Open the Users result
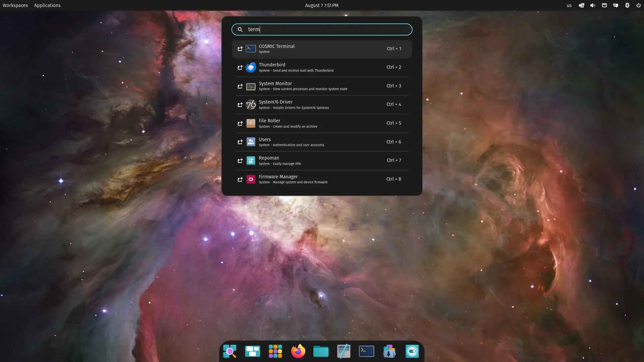Viewport: 644px width, 362px height. tap(322, 142)
